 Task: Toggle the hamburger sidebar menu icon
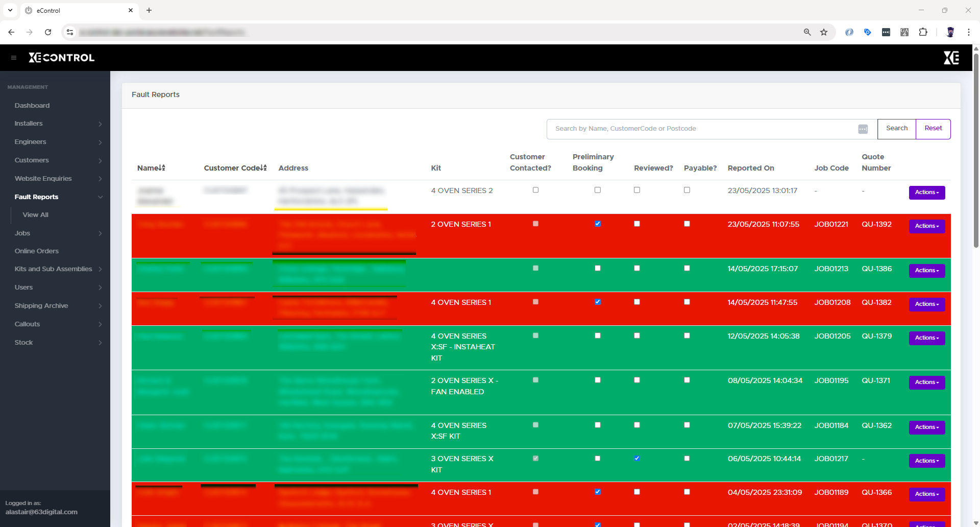pos(14,58)
